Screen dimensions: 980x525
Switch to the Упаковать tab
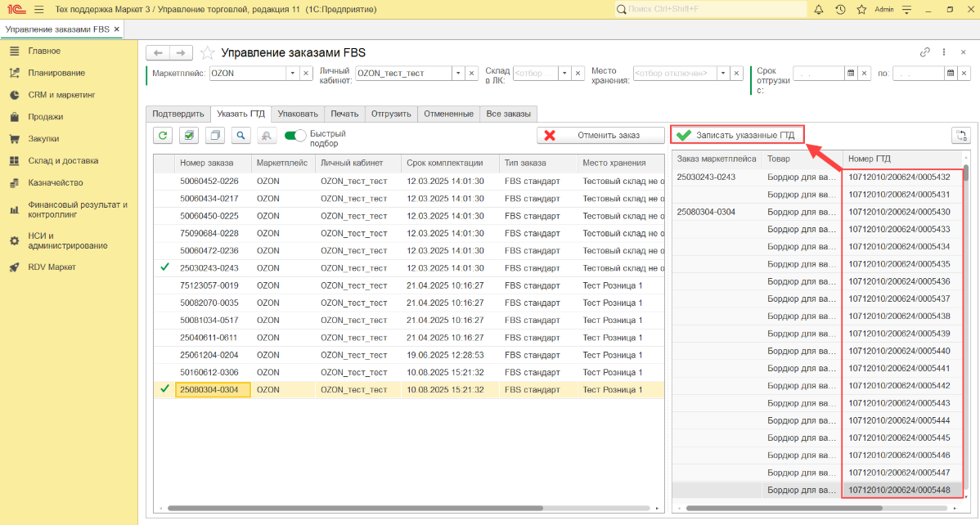coord(298,114)
